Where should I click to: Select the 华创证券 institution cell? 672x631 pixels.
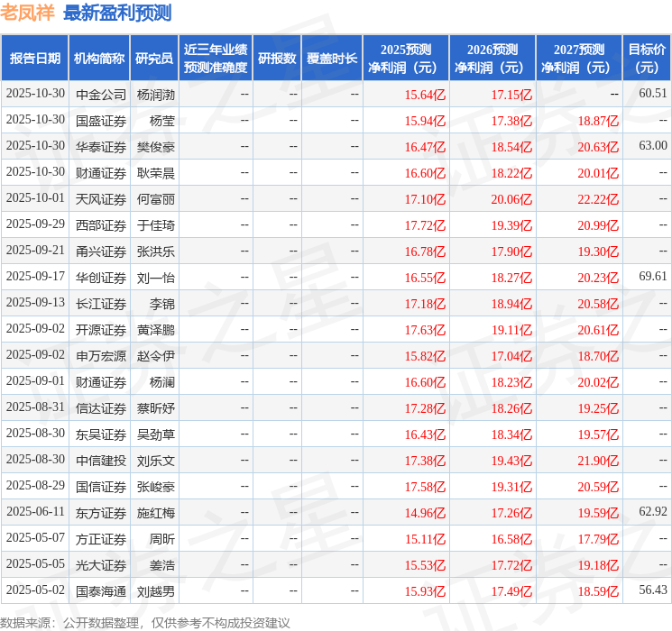[101, 278]
